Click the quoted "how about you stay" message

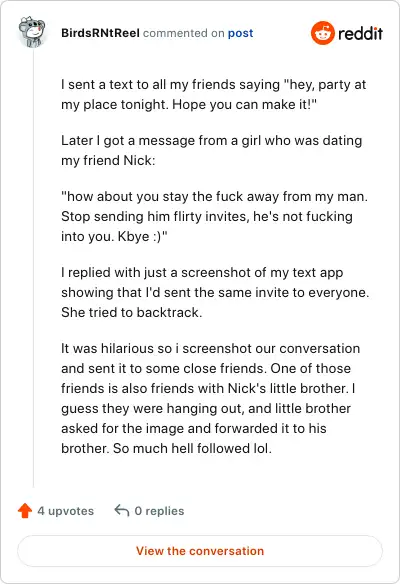[214, 216]
